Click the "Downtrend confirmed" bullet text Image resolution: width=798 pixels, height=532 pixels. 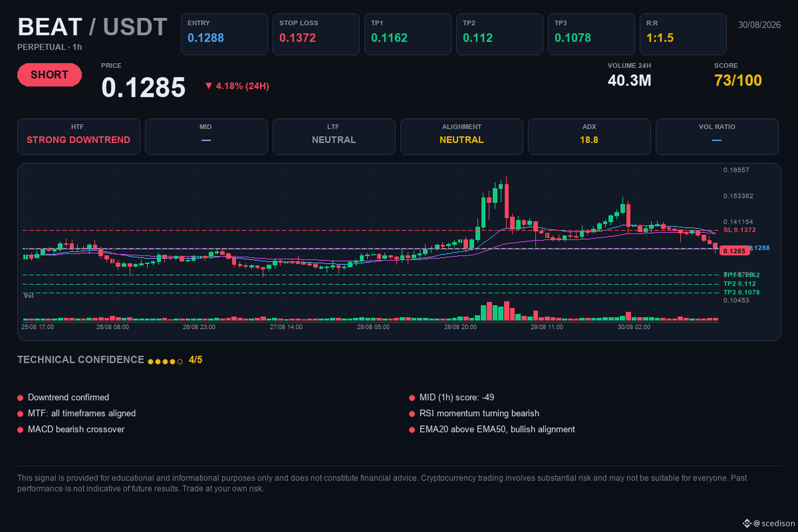point(68,397)
